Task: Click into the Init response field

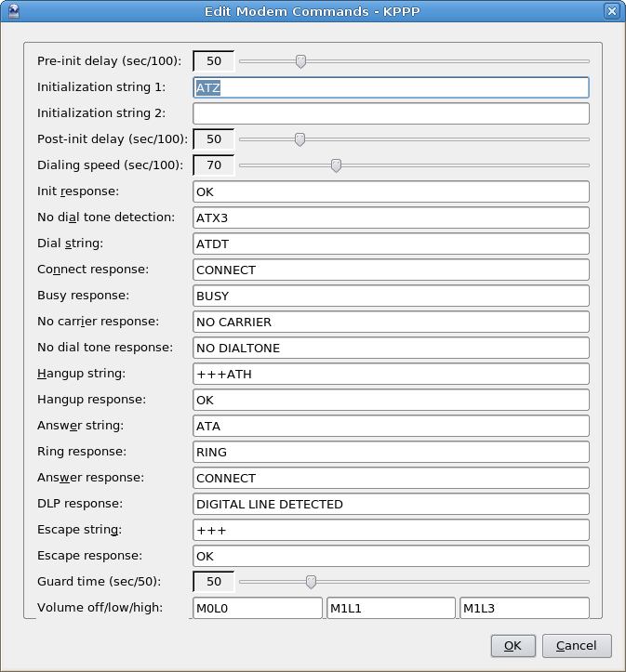Action: (x=391, y=191)
